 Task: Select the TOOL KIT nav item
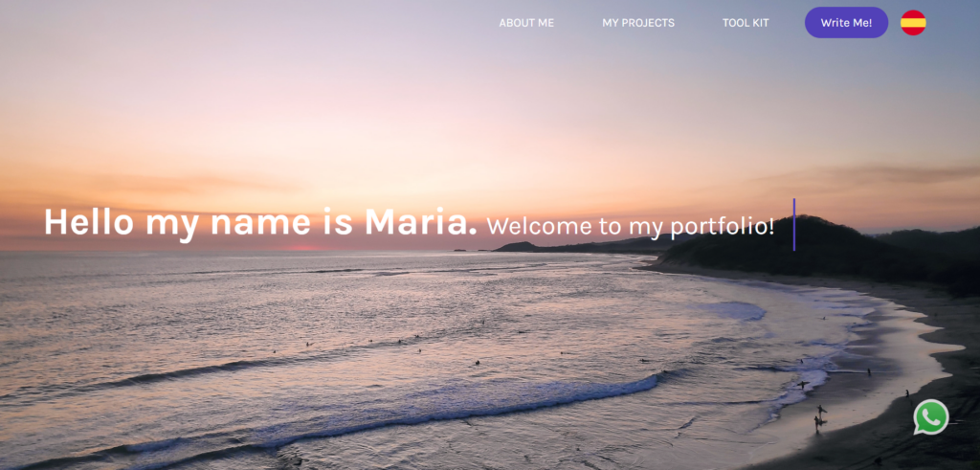click(746, 23)
